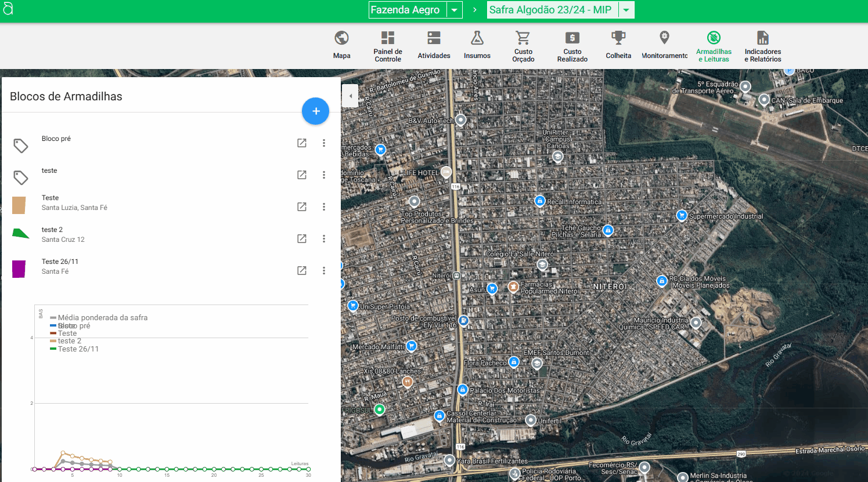Toggle Média ponderada da safra legend
The height and width of the screenshot is (482, 868).
102,318
